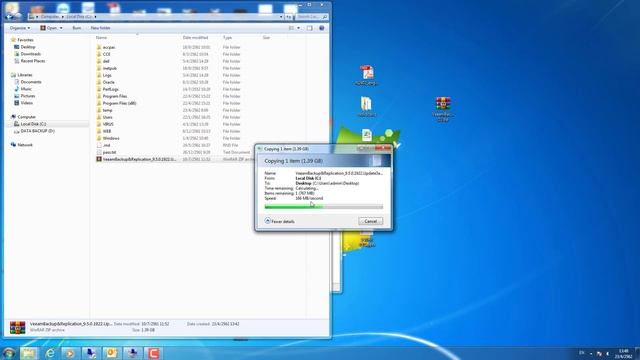Screen dimensions: 640x360
Task: Expand the Open button dropdown arrow
Action: (61, 28)
